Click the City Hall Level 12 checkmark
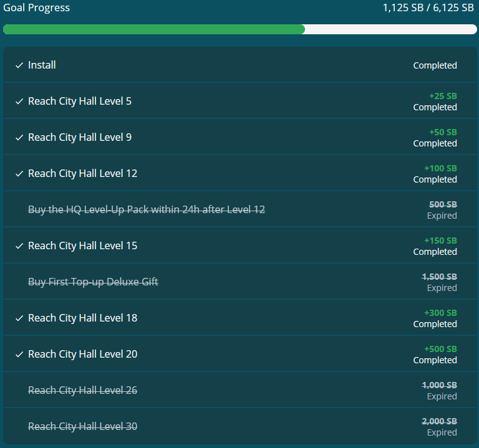The image size is (479, 448). (x=19, y=174)
